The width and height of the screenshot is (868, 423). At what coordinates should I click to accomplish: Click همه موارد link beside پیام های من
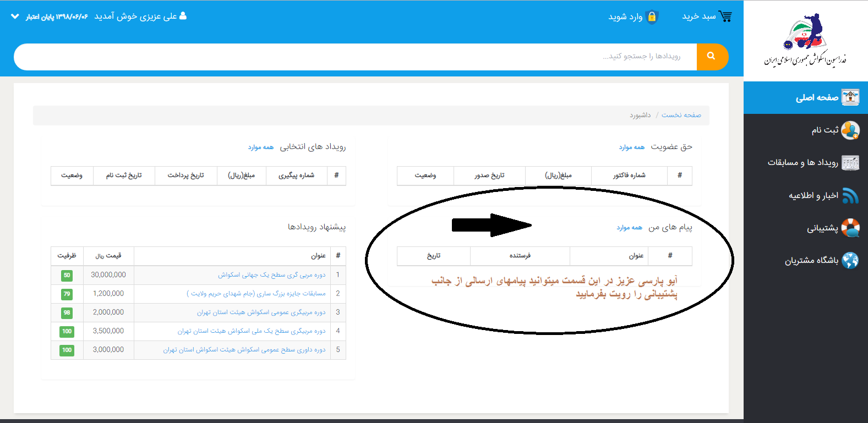point(629,228)
